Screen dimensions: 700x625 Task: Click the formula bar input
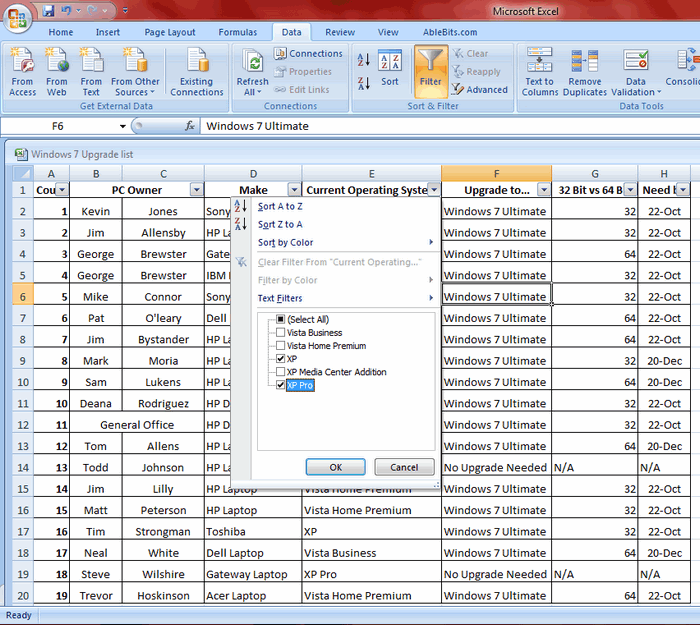[450, 126]
